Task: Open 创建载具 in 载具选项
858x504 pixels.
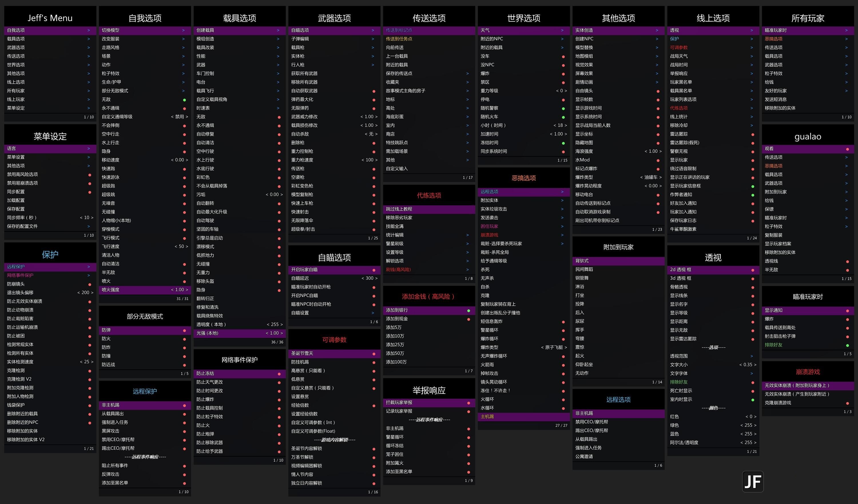Action: click(239, 30)
